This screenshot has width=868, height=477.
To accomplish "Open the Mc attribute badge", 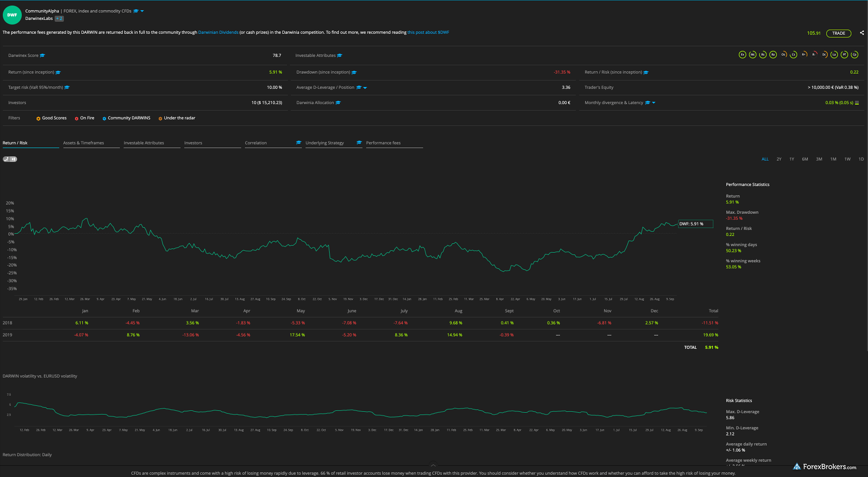I will 753,55.
